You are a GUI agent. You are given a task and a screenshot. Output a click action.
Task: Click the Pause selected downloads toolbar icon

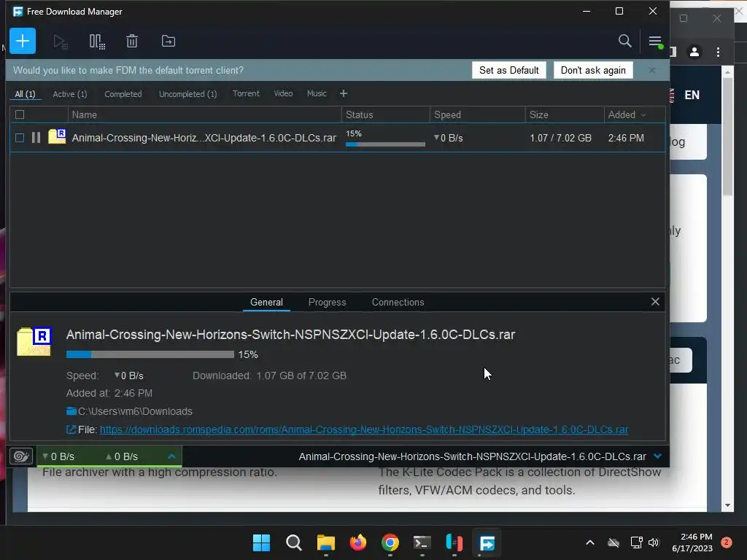click(97, 42)
